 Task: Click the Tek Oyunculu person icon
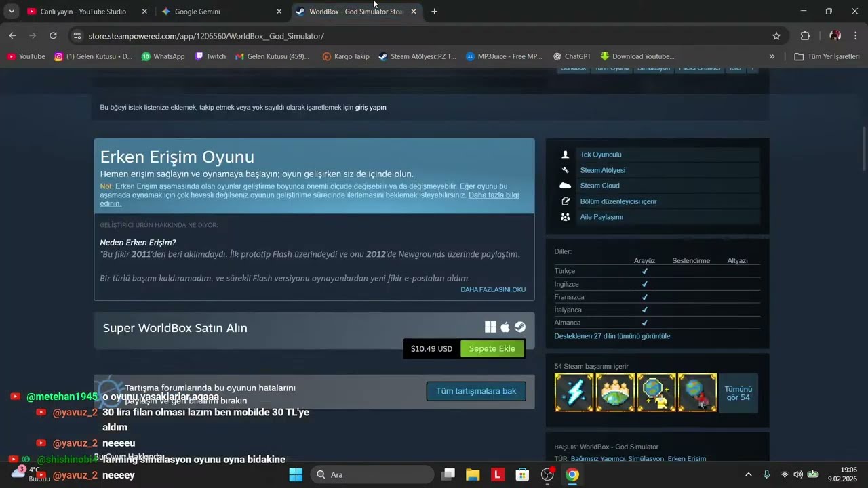click(565, 155)
